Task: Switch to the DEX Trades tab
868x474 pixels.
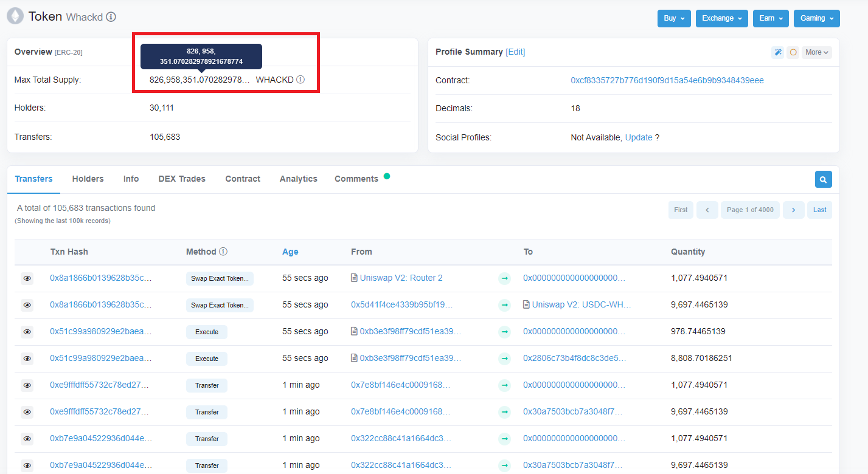Action: click(182, 179)
